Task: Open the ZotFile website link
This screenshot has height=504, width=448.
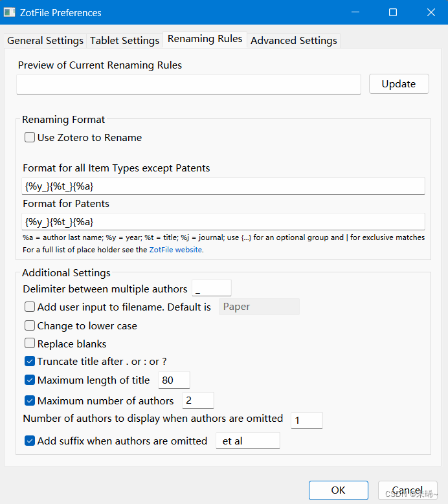Action: [x=175, y=250]
